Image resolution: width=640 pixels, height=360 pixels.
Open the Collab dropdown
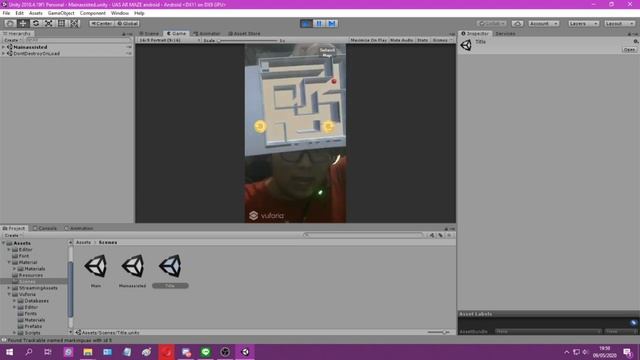tap(492, 23)
